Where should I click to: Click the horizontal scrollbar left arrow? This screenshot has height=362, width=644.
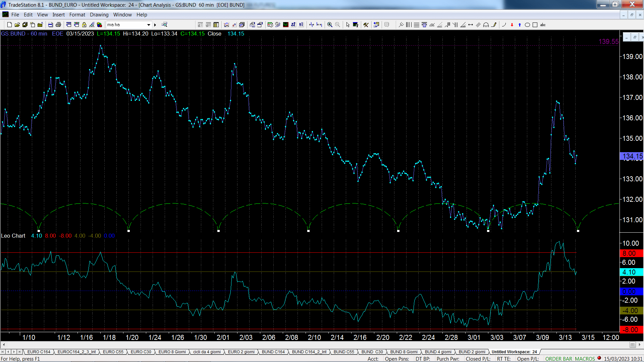click(x=4, y=345)
